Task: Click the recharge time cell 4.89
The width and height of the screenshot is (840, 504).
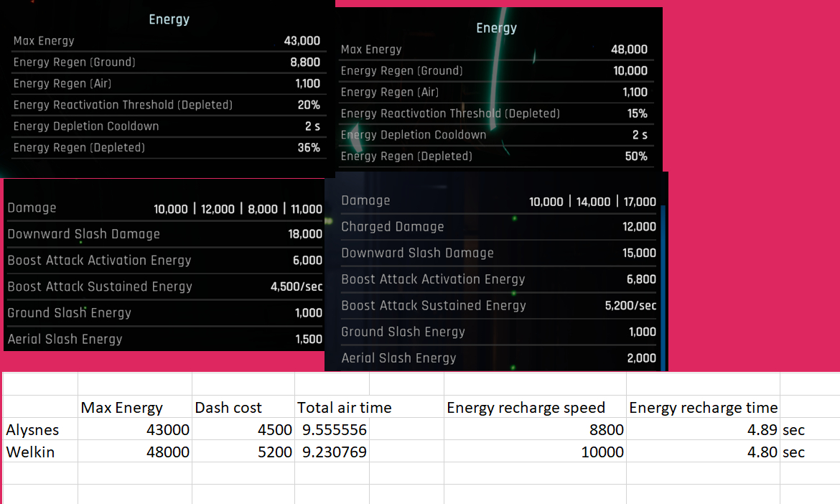Action: pos(704,429)
